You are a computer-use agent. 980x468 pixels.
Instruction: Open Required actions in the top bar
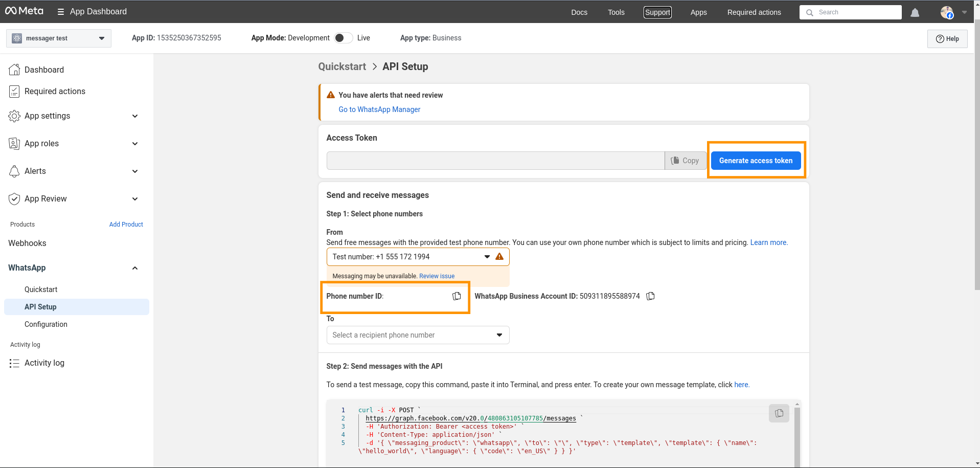754,12
